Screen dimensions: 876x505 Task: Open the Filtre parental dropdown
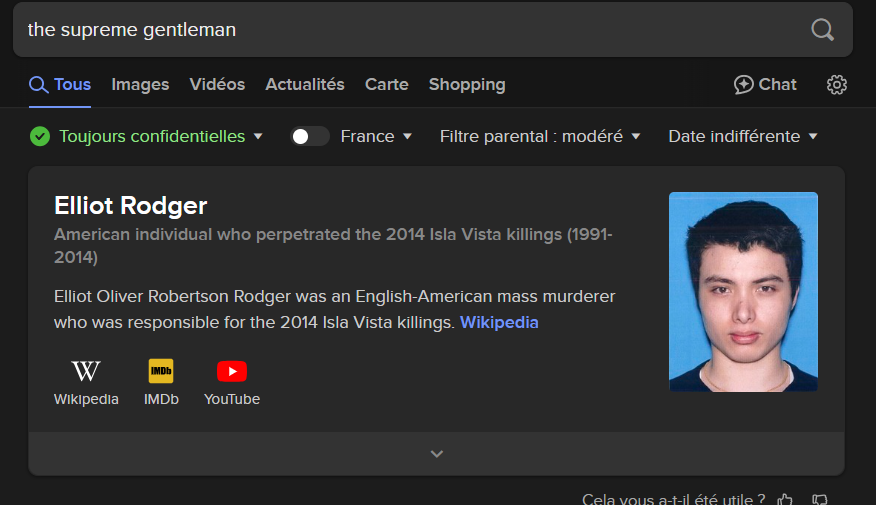click(540, 137)
